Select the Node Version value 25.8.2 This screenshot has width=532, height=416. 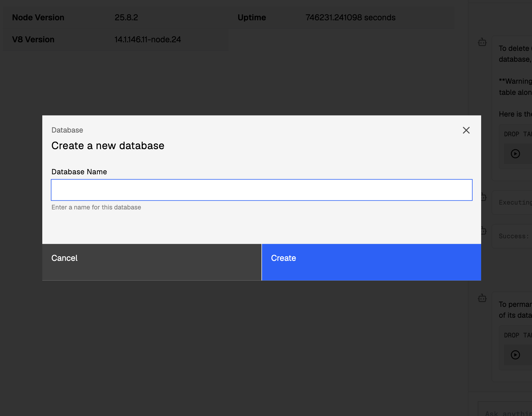pyautogui.click(x=126, y=17)
